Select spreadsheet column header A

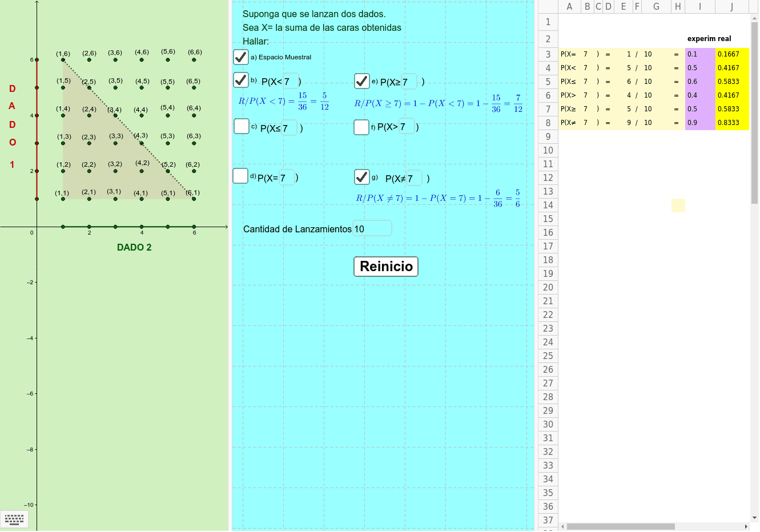click(569, 6)
